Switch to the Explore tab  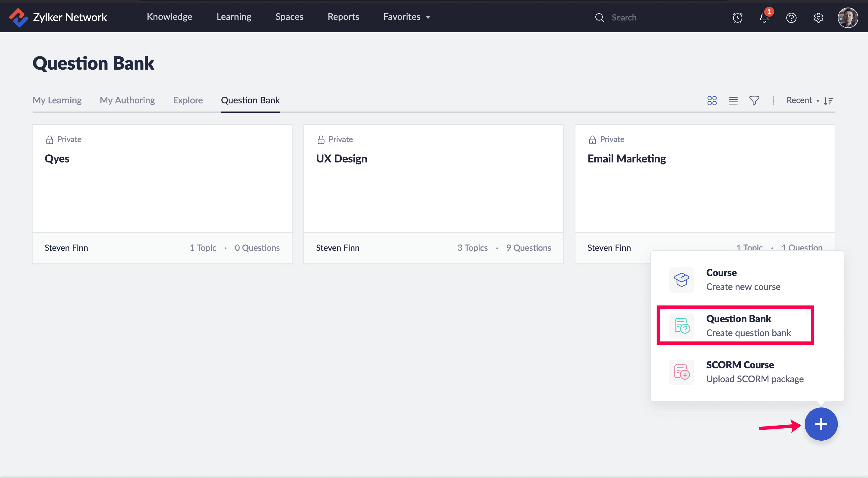[188, 100]
